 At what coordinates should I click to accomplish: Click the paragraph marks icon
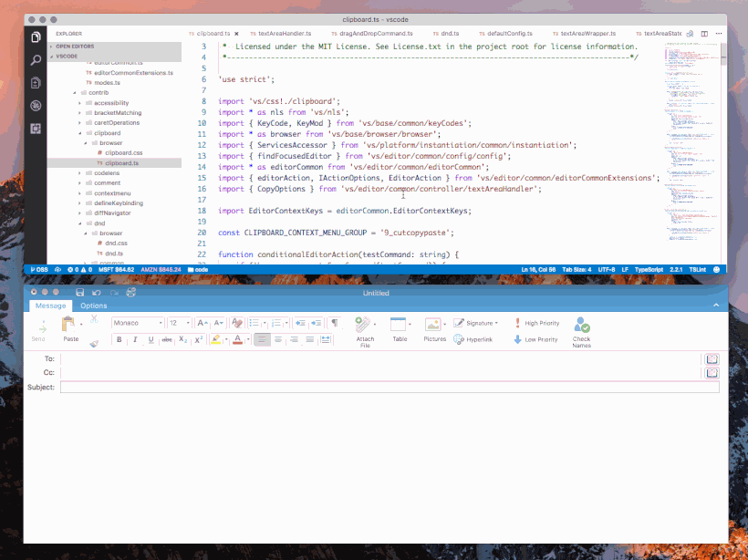point(335,323)
